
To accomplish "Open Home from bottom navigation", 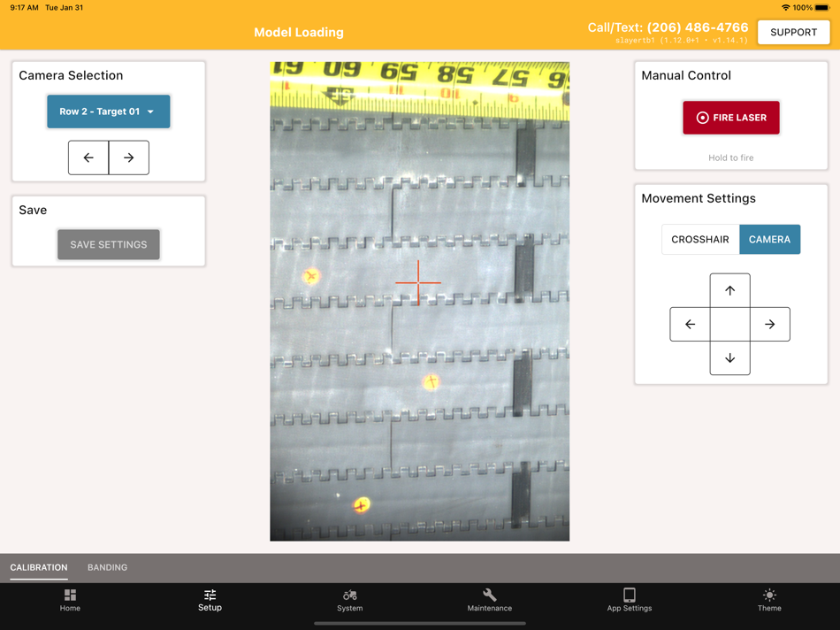I will point(70,600).
